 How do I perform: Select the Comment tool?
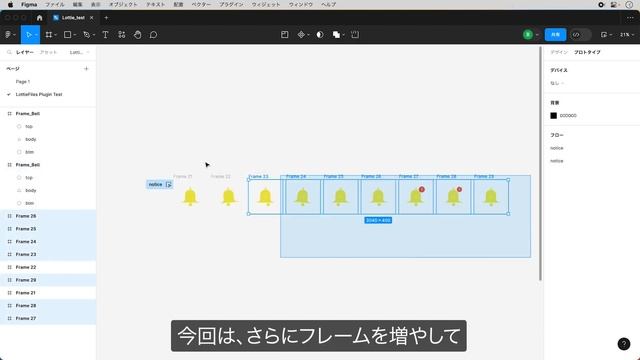[x=153, y=35]
